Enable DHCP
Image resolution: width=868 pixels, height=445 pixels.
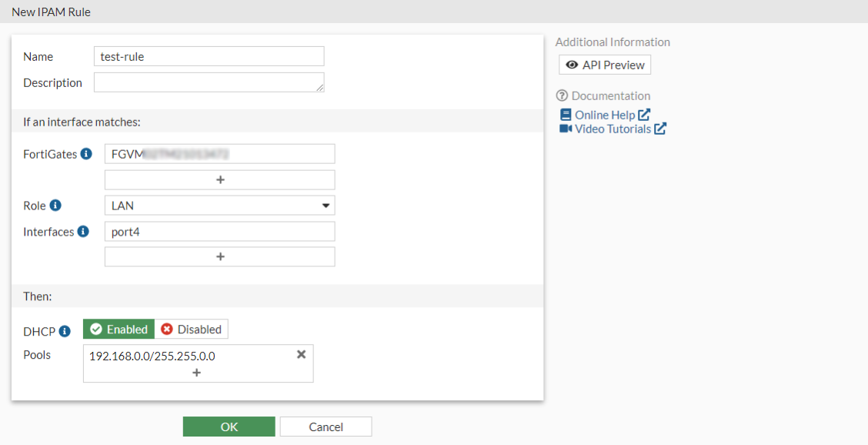click(x=119, y=330)
